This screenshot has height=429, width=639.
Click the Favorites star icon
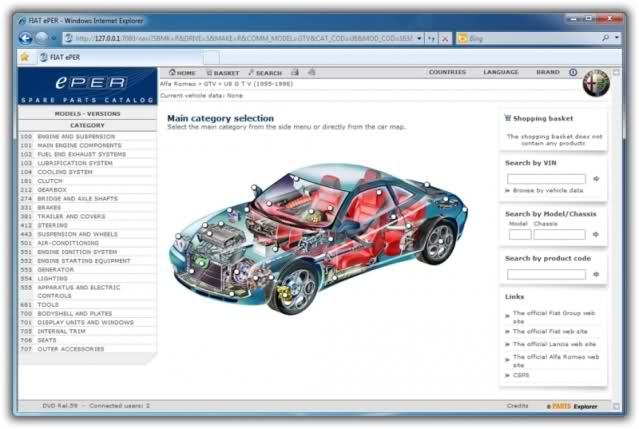[x=24, y=57]
